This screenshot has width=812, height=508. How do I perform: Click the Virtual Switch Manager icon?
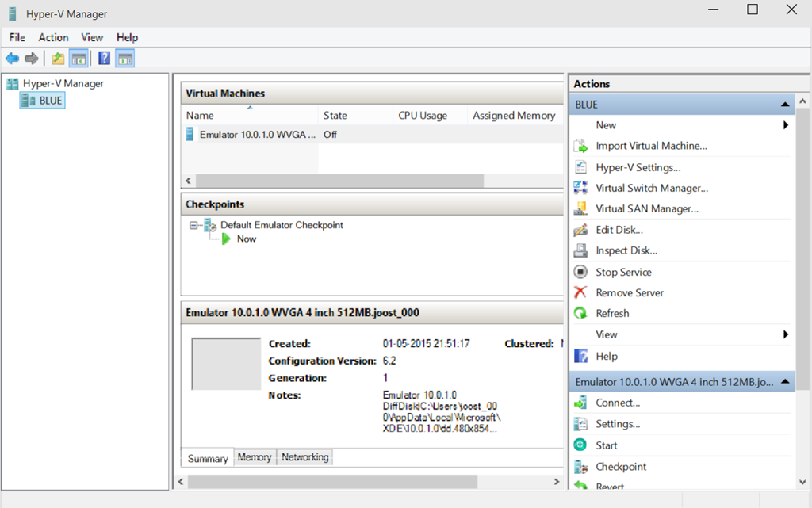tap(580, 188)
